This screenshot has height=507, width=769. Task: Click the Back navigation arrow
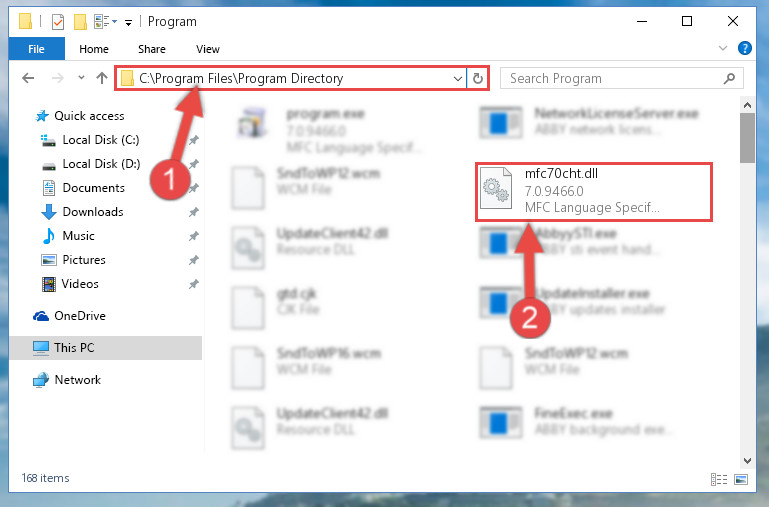click(x=28, y=78)
